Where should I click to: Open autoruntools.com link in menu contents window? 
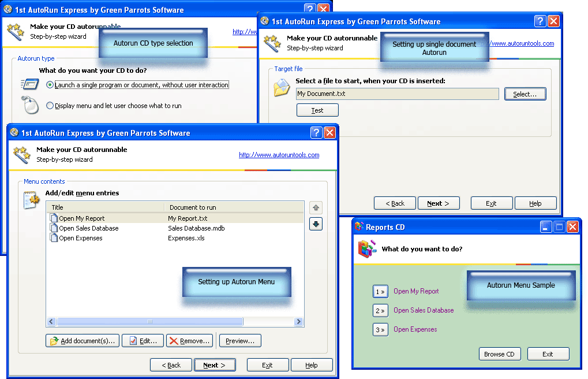point(279,155)
